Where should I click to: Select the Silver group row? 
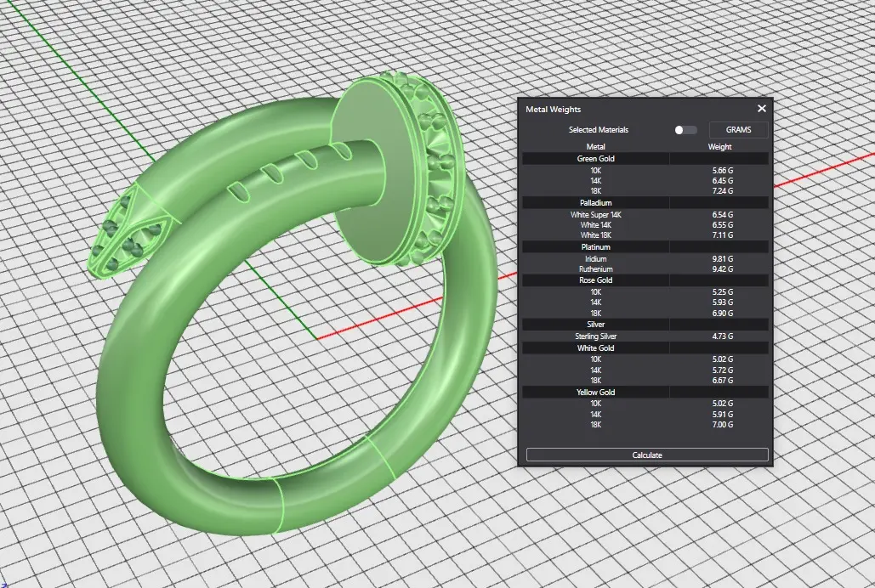pyautogui.click(x=645, y=324)
